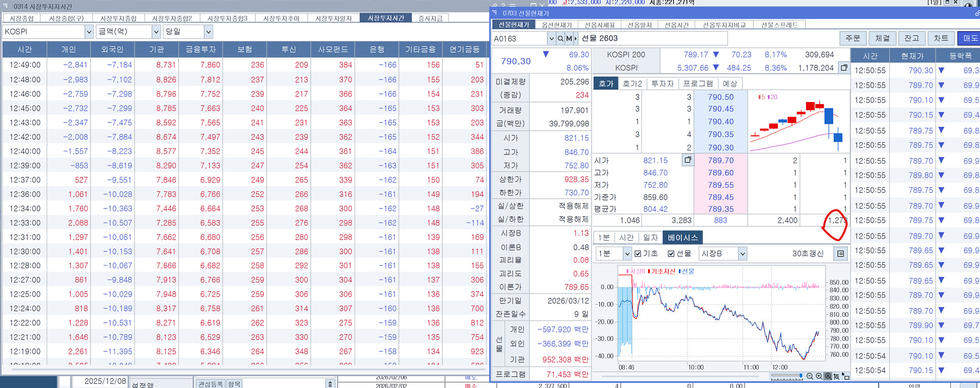This screenshot has width=980, height=388.
Task: Click the 현재가 column header in tick list
Action: pyautogui.click(x=913, y=56)
